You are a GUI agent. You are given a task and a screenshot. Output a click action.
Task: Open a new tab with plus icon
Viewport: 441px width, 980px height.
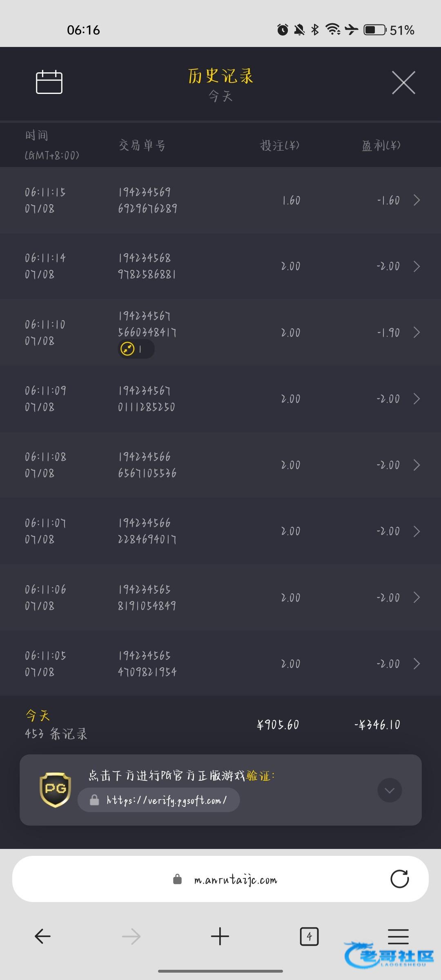(x=220, y=936)
